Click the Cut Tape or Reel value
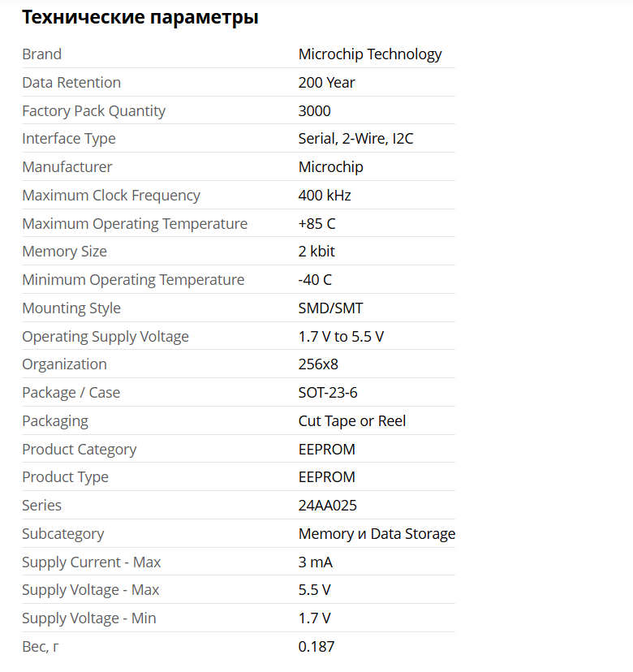Viewport: 633px width, 672px height. [352, 421]
